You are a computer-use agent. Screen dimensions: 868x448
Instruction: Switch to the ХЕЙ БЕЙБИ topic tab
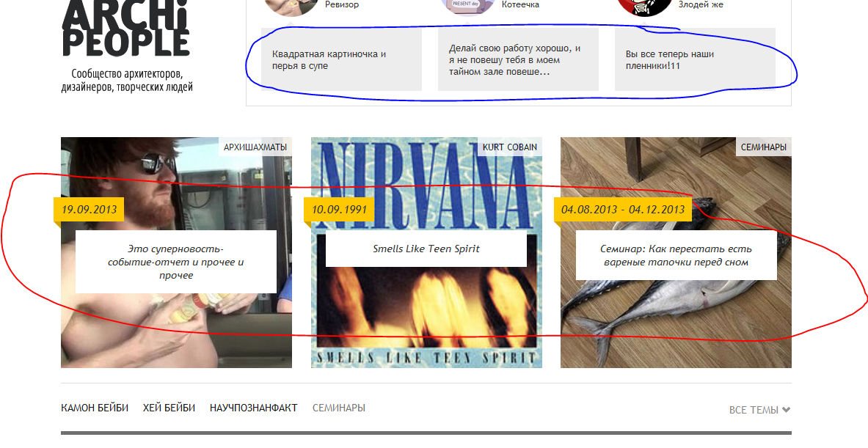pos(169,408)
